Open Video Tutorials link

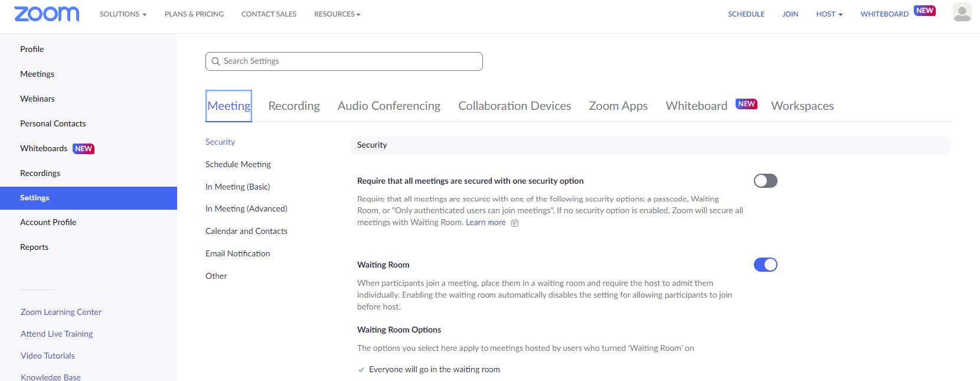[48, 356]
